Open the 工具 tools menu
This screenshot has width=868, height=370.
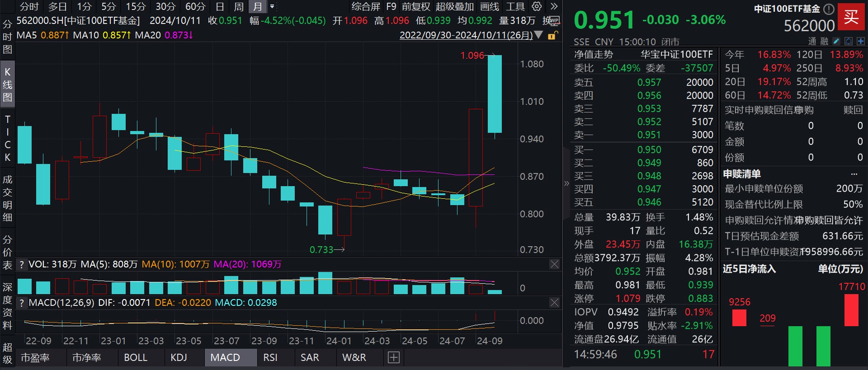coord(515,7)
